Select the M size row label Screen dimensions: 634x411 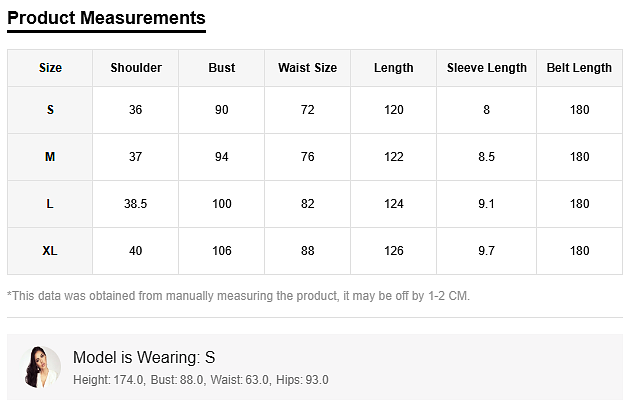click(x=50, y=157)
